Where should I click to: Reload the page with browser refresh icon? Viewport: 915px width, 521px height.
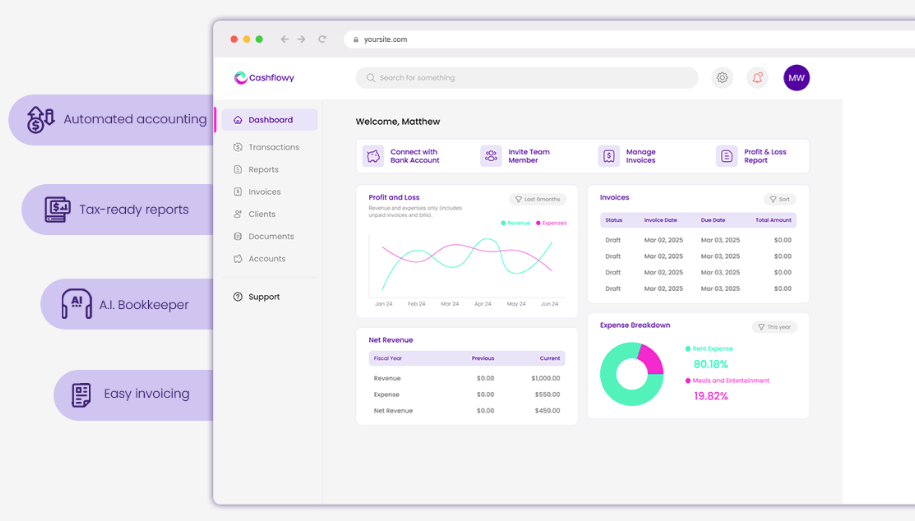pyautogui.click(x=322, y=39)
